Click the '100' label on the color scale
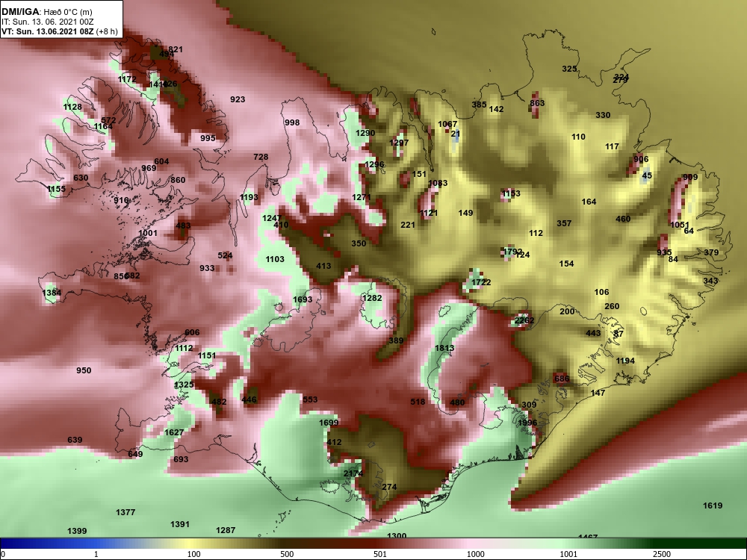The height and width of the screenshot is (560, 747). [x=193, y=554]
